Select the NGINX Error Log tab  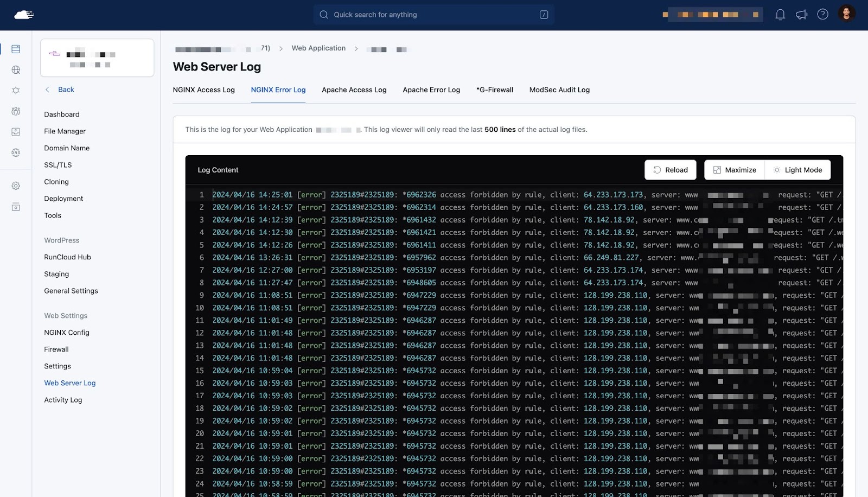tap(278, 90)
